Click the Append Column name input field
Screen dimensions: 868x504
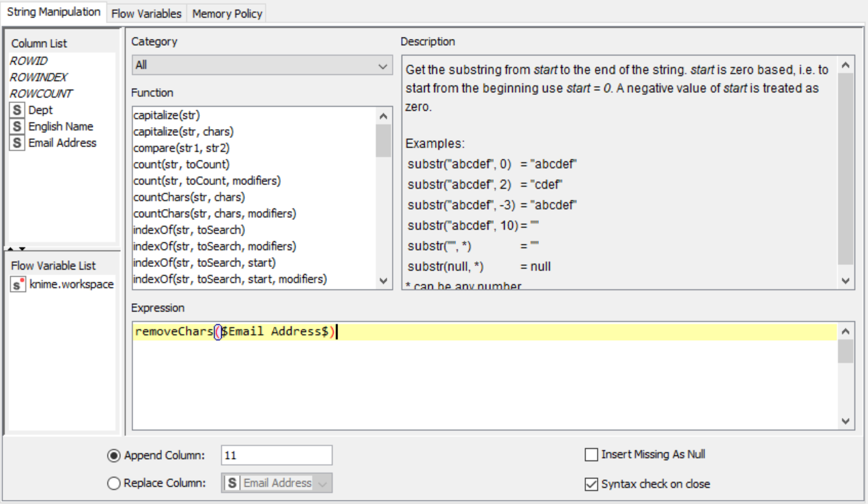click(x=276, y=456)
